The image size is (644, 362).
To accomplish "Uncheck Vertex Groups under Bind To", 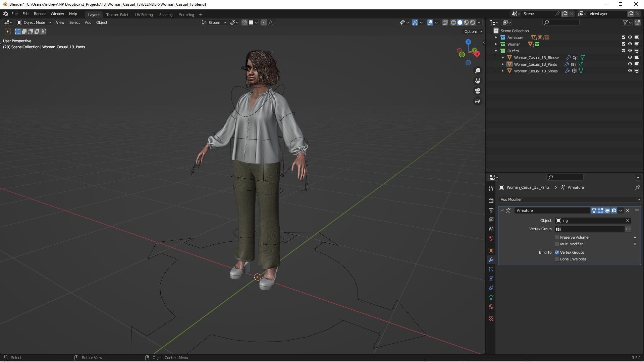I will [557, 252].
